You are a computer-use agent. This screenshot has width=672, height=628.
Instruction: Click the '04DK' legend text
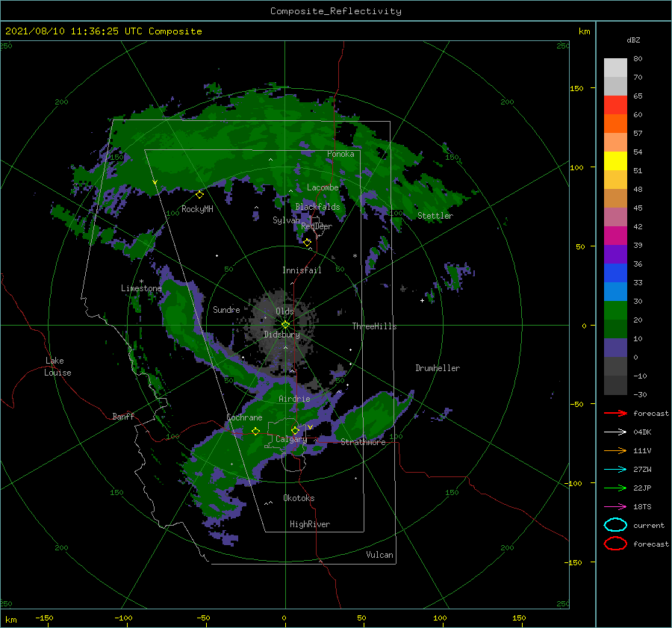642,432
